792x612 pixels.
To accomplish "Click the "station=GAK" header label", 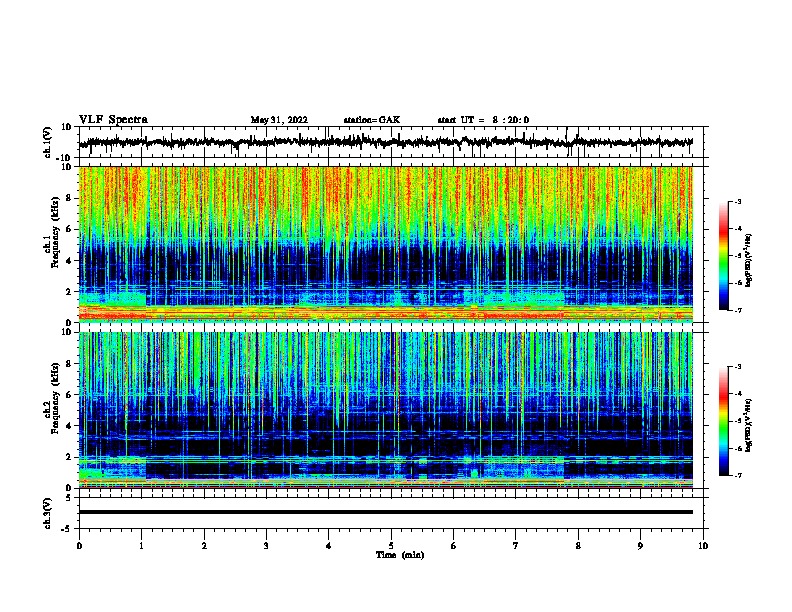I will click(372, 120).
